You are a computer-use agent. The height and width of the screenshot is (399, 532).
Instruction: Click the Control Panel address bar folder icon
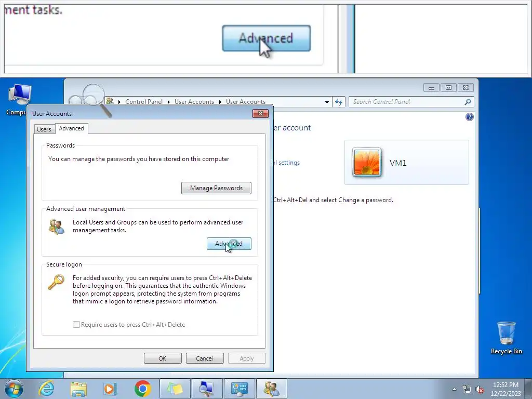pyautogui.click(x=110, y=101)
